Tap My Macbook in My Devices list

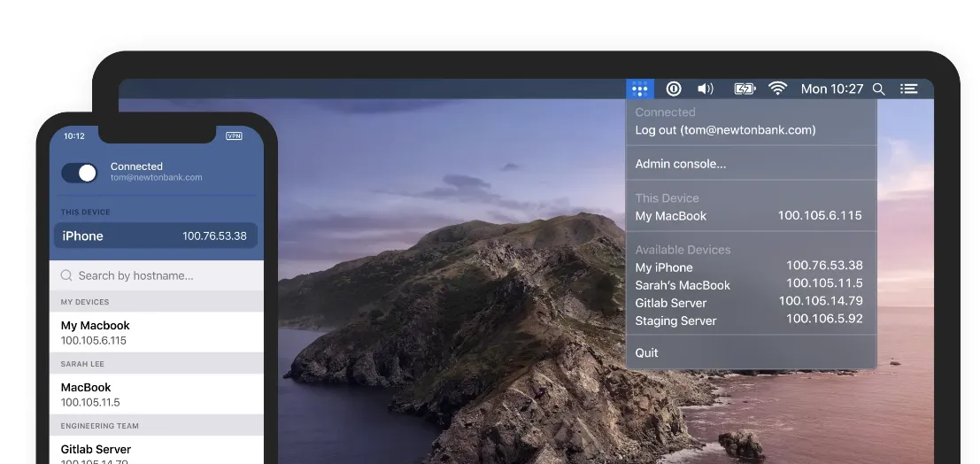point(156,332)
